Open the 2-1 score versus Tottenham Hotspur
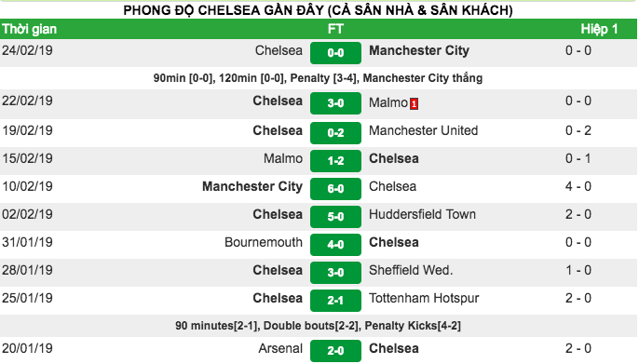639x364 pixels. (x=335, y=301)
